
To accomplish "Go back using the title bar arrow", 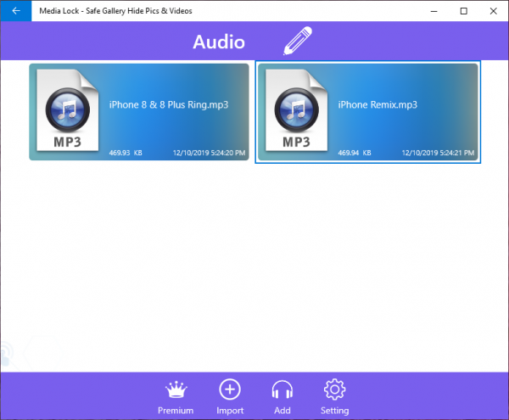I will pyautogui.click(x=16, y=11).
